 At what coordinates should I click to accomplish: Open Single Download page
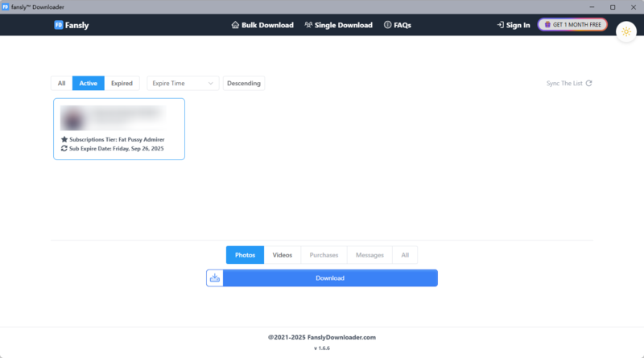[x=338, y=25]
